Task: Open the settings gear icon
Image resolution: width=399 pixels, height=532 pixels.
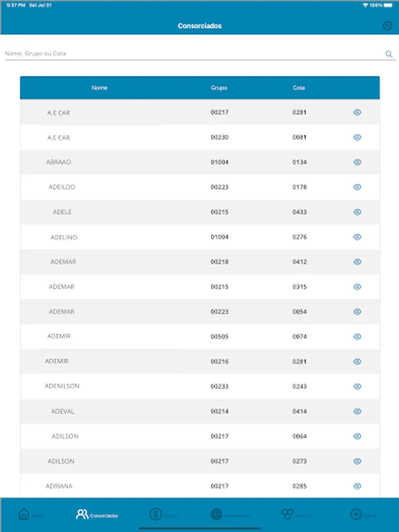Action: (x=387, y=26)
